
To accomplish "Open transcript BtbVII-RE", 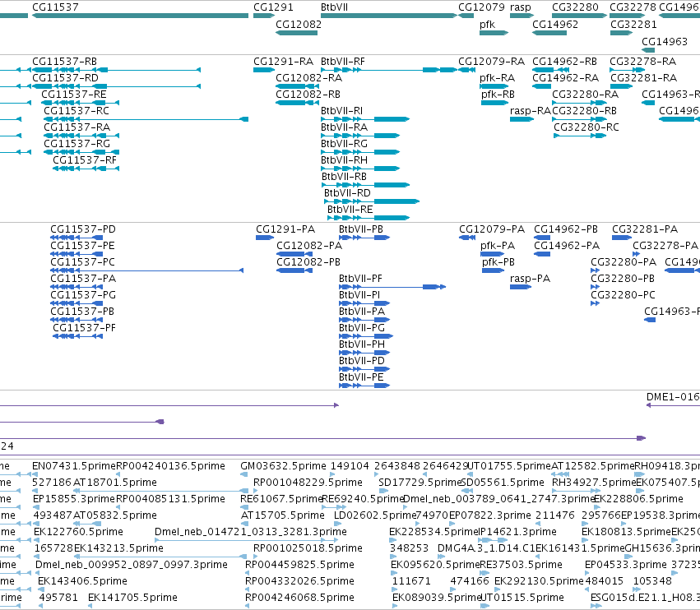I will coord(369,218).
